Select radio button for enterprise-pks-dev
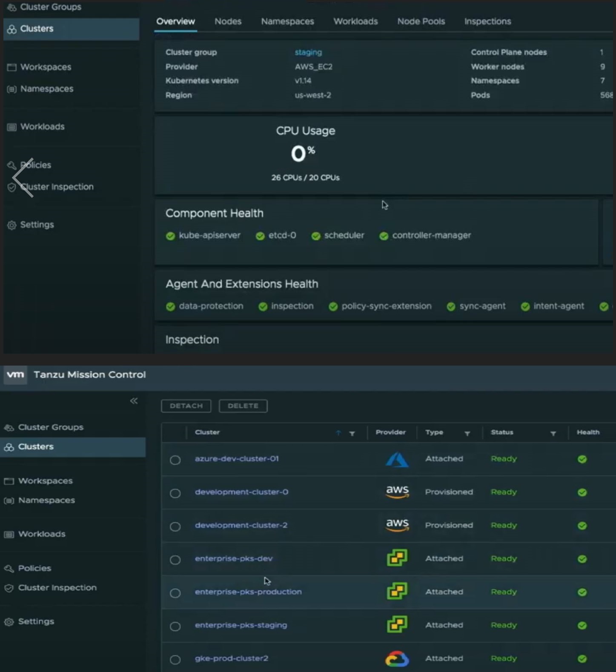Screen dimensions: 616x672 pos(175,560)
